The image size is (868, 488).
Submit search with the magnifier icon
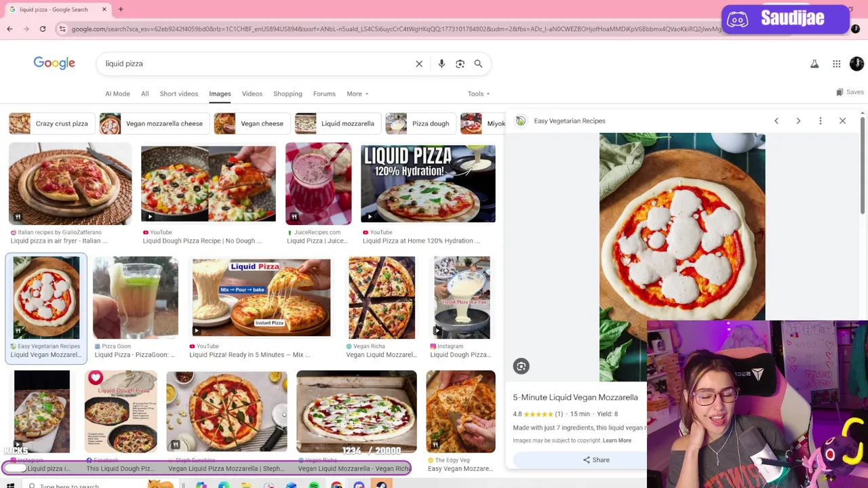[478, 64]
